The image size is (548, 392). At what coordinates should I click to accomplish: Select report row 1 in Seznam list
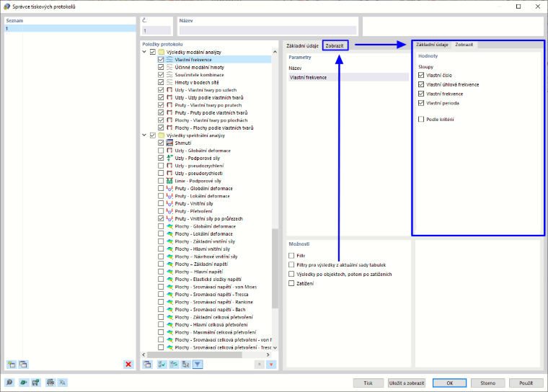[x=70, y=29]
